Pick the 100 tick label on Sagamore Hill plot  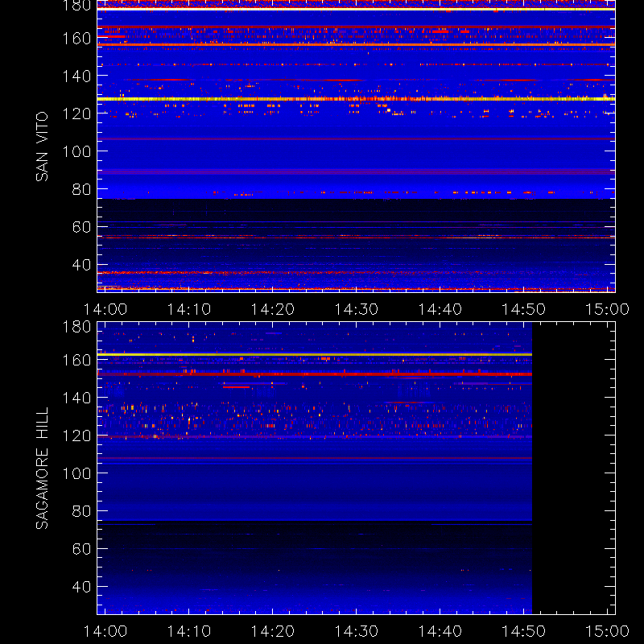point(76,473)
